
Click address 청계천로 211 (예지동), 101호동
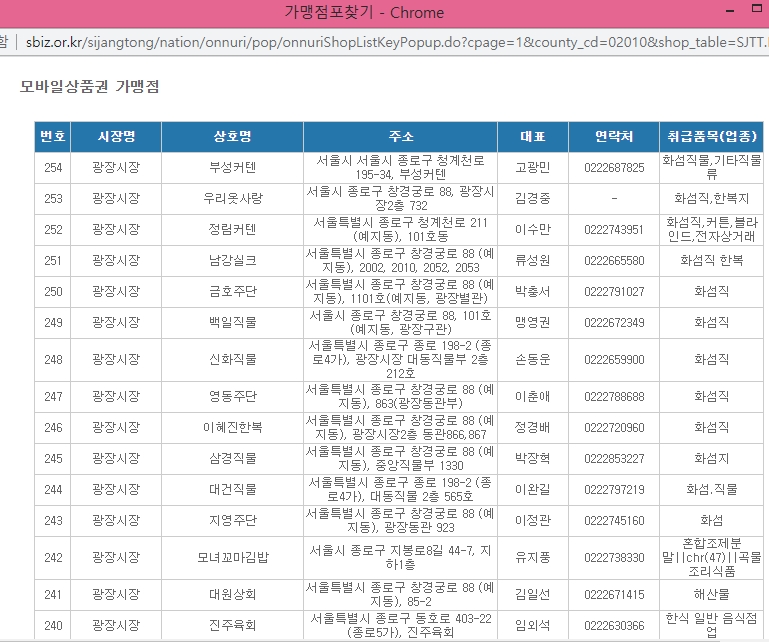pos(401,230)
